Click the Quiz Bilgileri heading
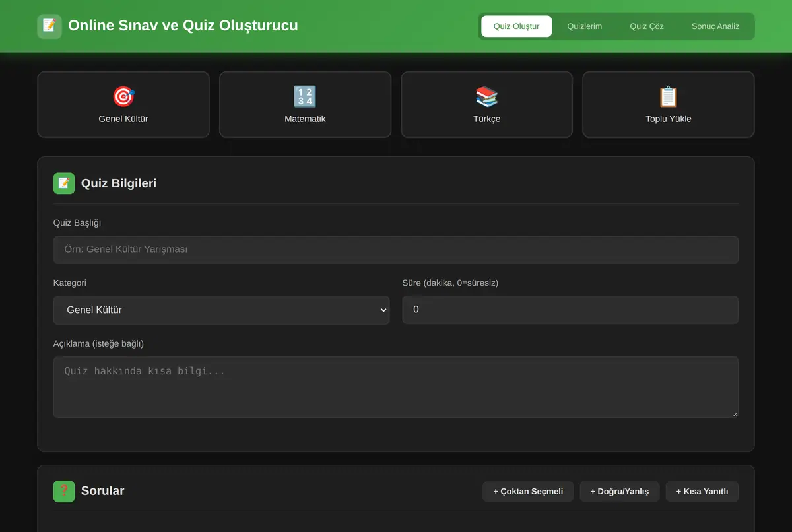The width and height of the screenshot is (792, 532). tap(119, 183)
